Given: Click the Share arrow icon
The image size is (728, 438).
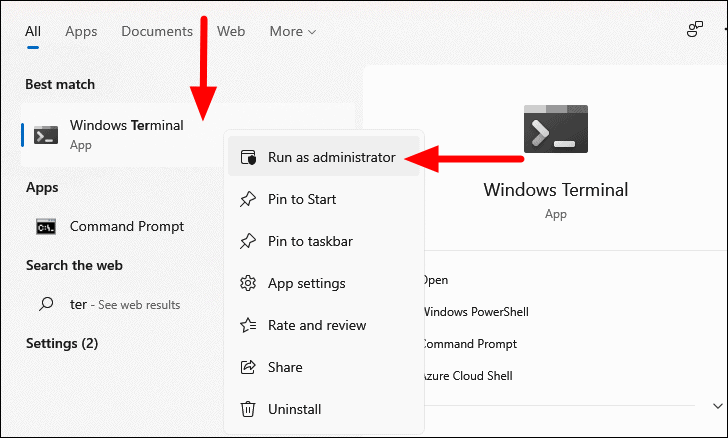Looking at the screenshot, I should pos(248,367).
